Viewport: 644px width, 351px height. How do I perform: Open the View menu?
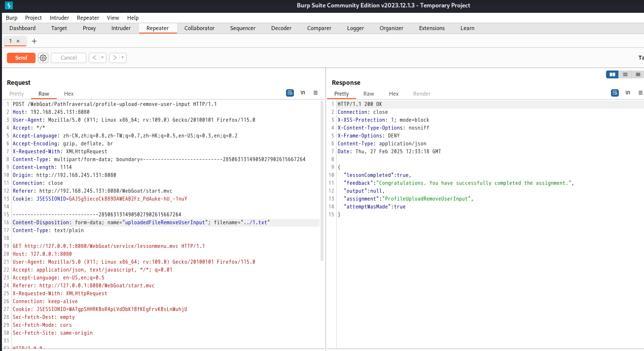[x=113, y=18]
